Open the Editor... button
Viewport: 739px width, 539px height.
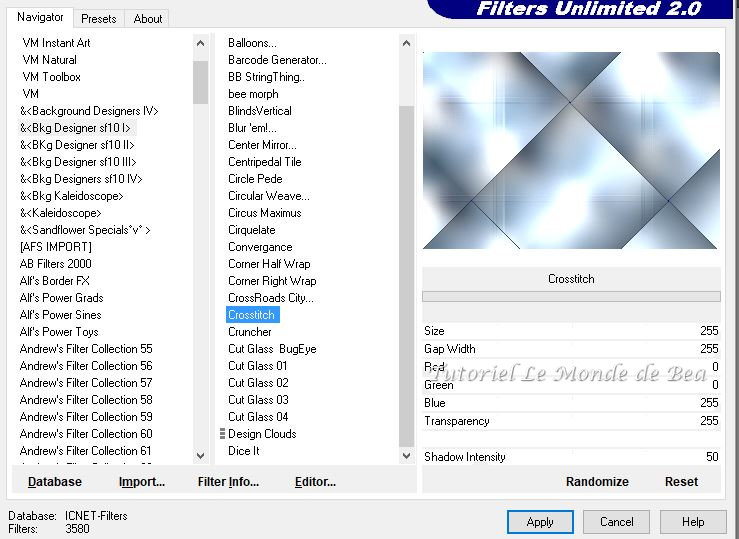(x=315, y=482)
